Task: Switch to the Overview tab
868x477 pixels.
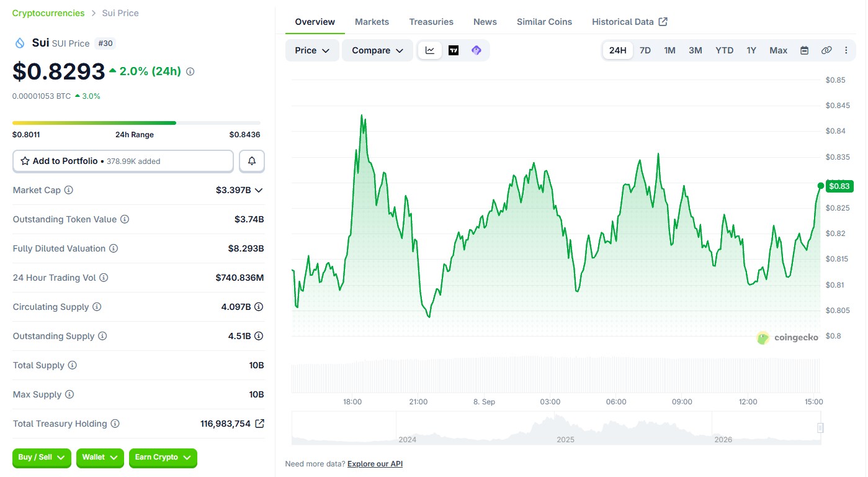Action: [x=315, y=22]
